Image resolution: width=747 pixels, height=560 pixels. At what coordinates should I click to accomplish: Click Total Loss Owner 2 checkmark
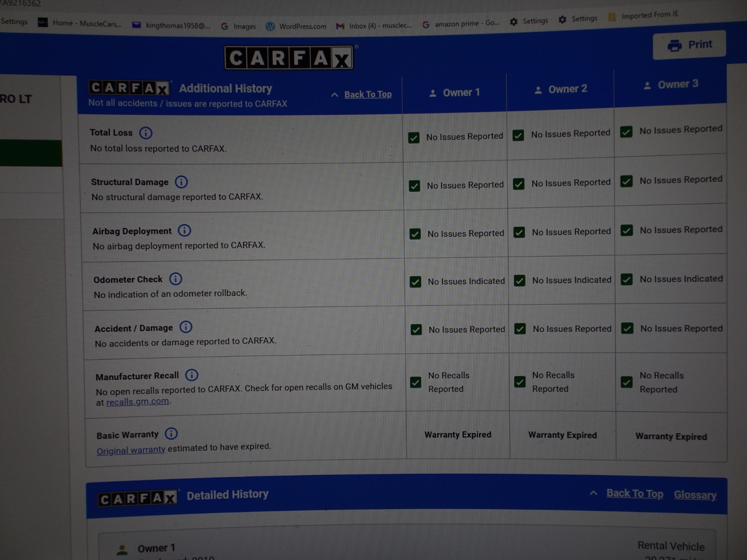[518, 135]
